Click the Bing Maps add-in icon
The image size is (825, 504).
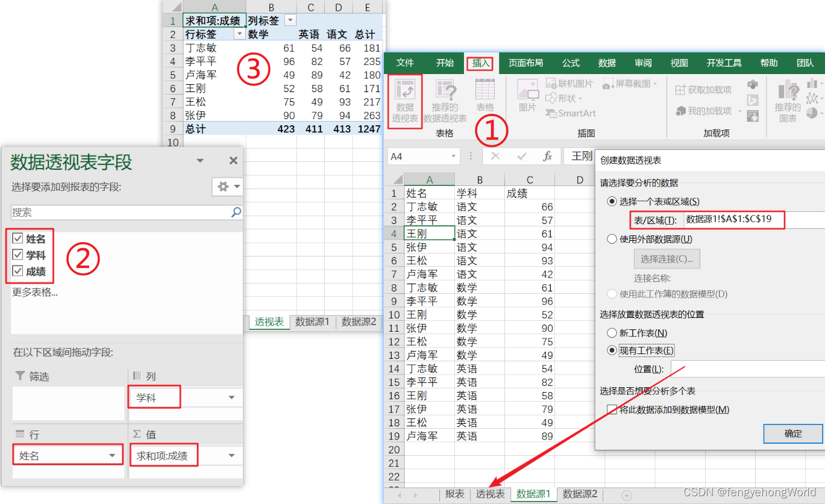click(752, 101)
